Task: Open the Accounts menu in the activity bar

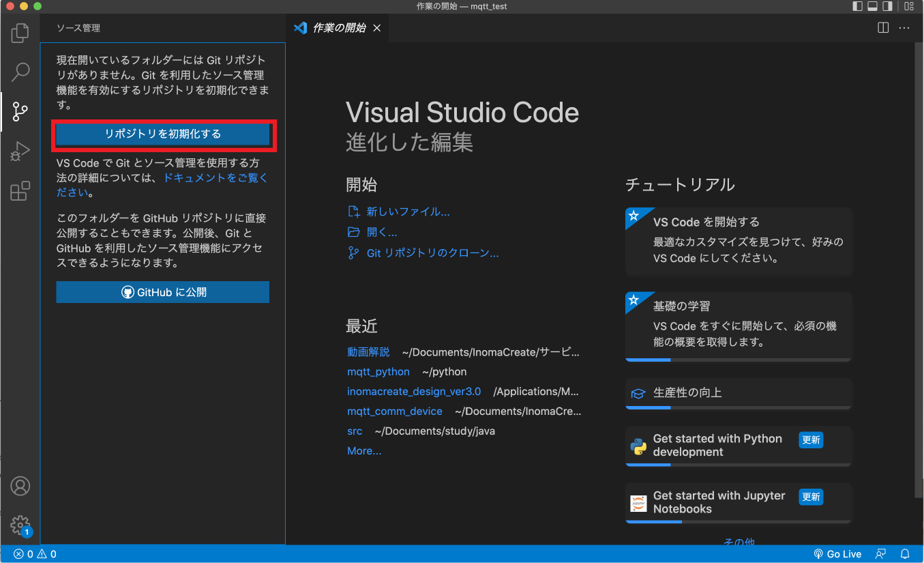Action: pyautogui.click(x=20, y=486)
